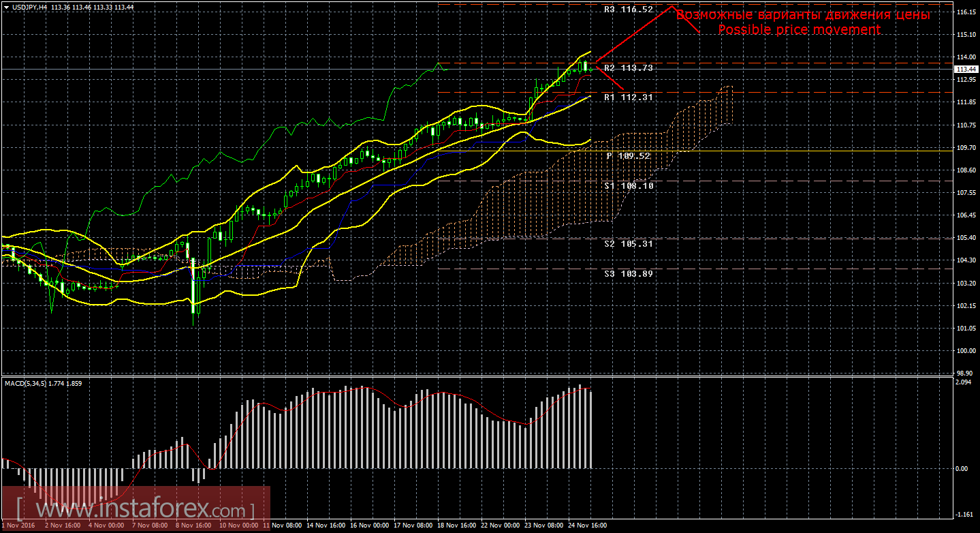This screenshot has height=533, width=980.
Task: Click the Russian 'Возможные варианты движения цены' text
Action: pos(802,15)
